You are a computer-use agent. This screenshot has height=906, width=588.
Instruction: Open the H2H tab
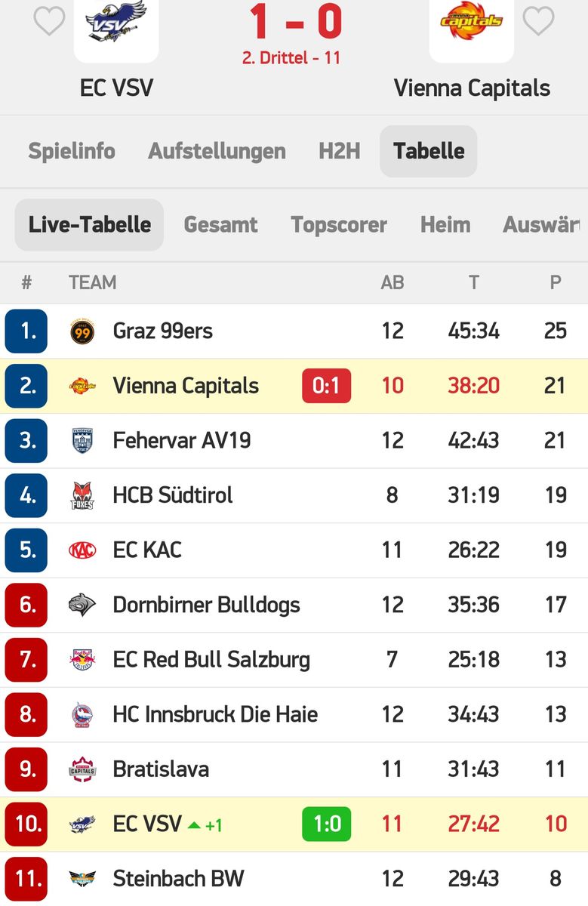coord(339,151)
